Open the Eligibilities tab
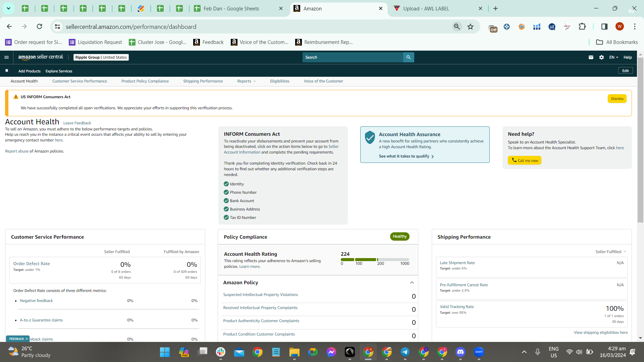This screenshot has height=362, width=644. [280, 81]
